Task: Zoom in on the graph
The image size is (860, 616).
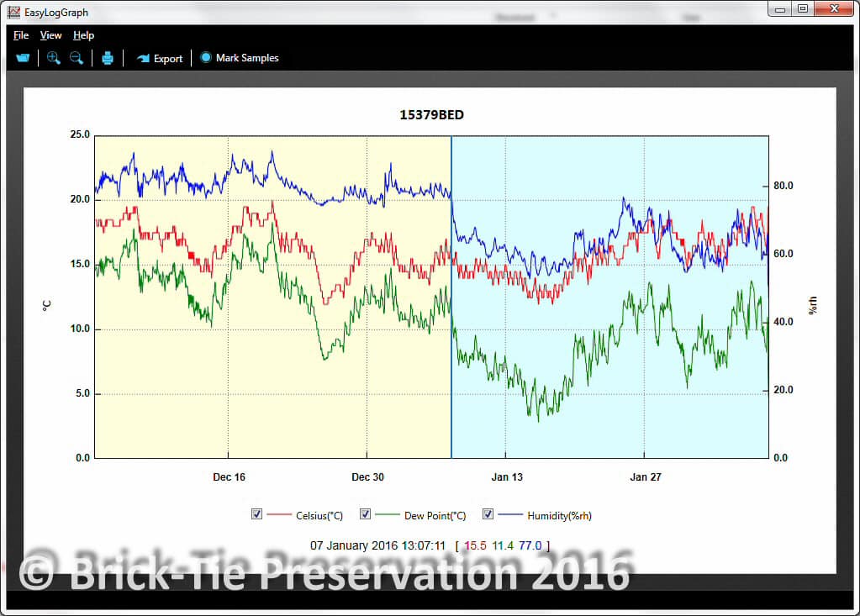Action: [54, 58]
